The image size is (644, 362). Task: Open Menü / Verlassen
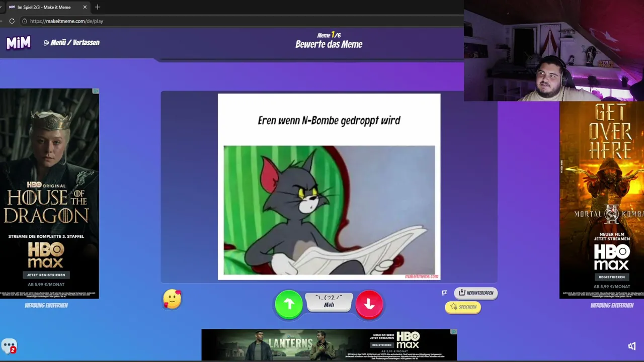click(x=71, y=43)
